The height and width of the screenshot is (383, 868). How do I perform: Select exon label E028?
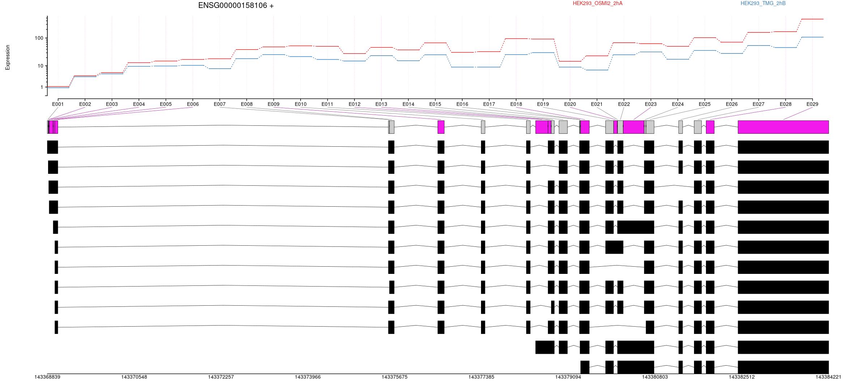[786, 104]
